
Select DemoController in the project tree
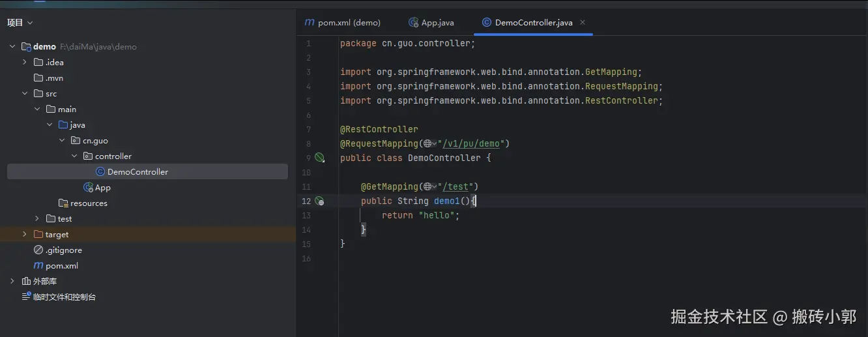click(137, 172)
